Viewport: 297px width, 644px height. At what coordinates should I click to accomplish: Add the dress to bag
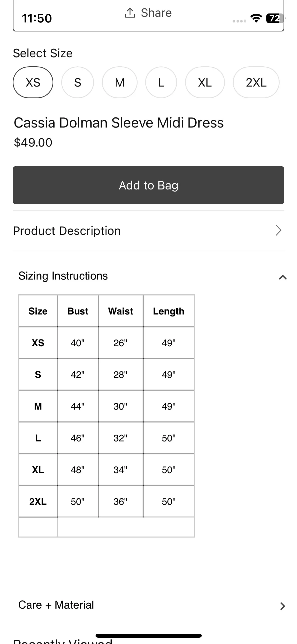coord(148,185)
